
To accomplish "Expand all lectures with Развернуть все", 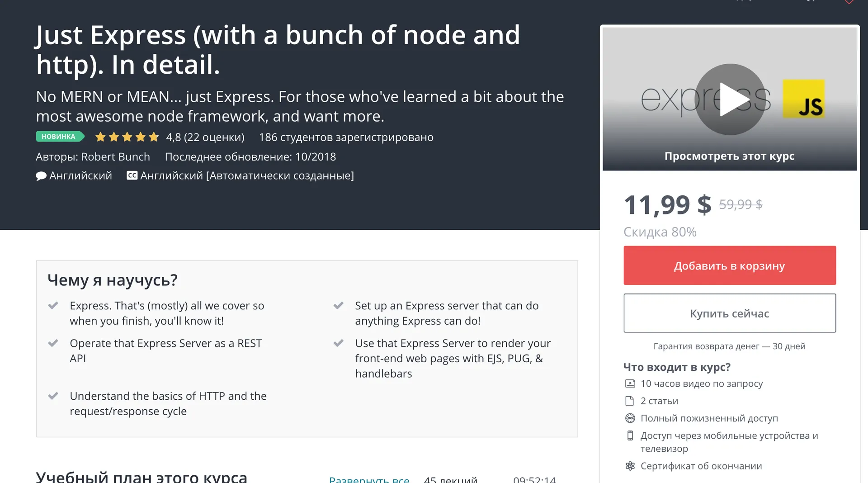I will coord(369,479).
